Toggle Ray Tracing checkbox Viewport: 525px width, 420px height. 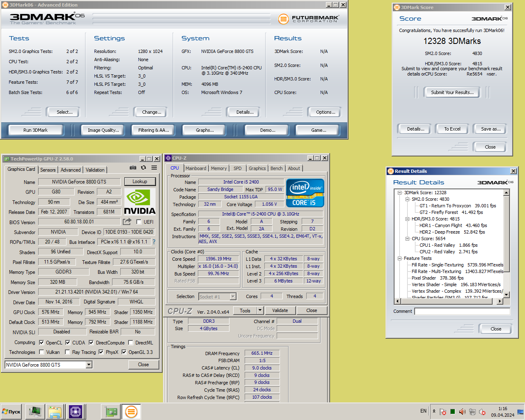pos(67,352)
